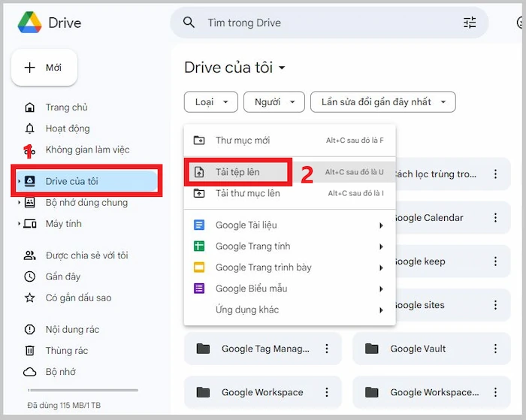Open more options for Google Workspace folder
This screenshot has width=526, height=420.
327,392
